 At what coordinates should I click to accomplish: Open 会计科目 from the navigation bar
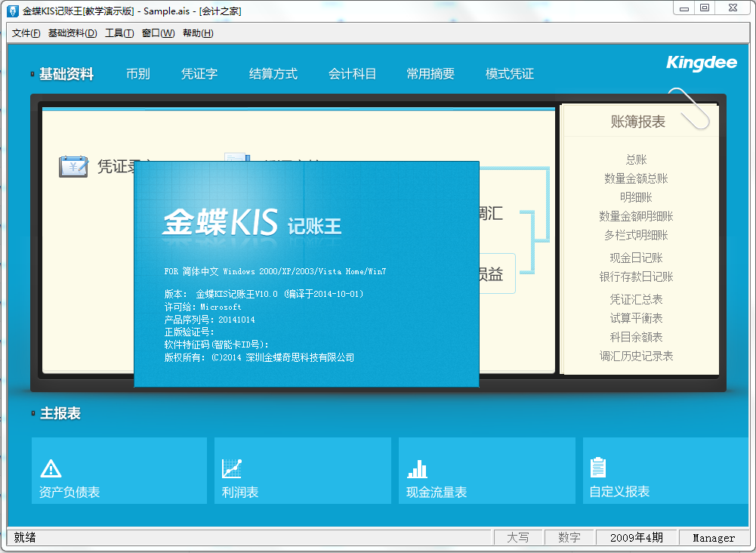click(352, 74)
